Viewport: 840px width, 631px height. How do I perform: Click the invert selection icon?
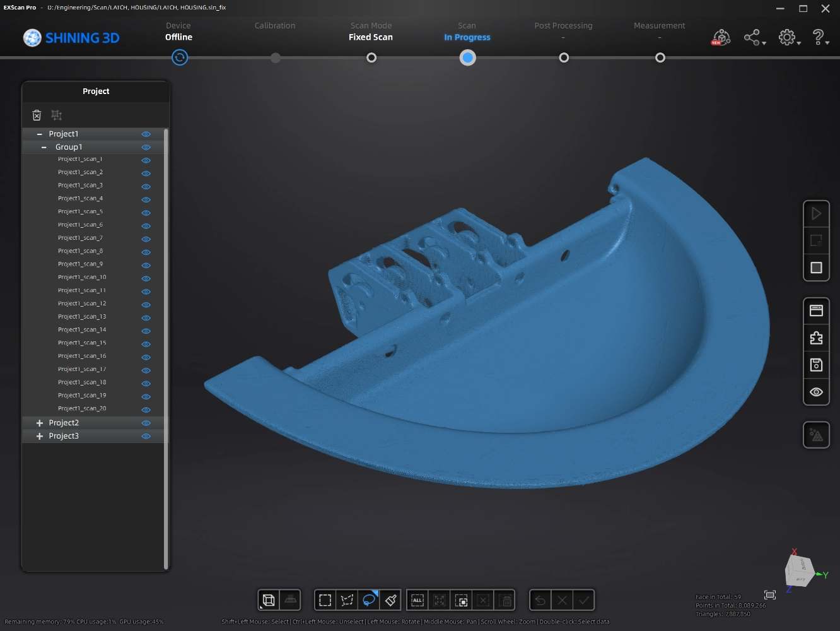(462, 600)
